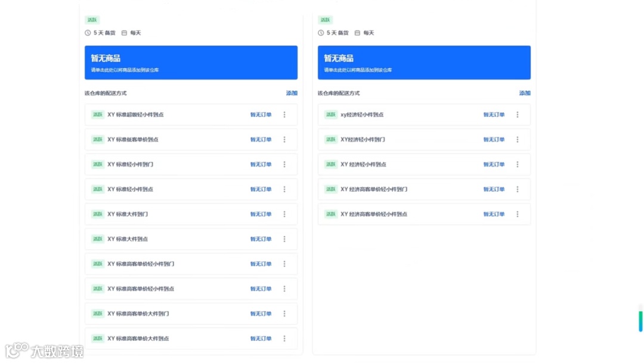Click 暂无订单 for XY 经济高客单价轻小件到门

coord(494,189)
